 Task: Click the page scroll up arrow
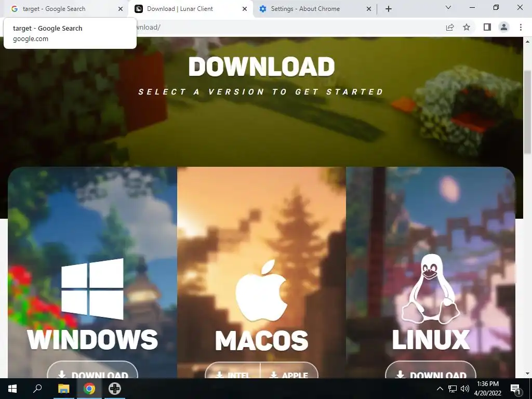pyautogui.click(x=528, y=42)
